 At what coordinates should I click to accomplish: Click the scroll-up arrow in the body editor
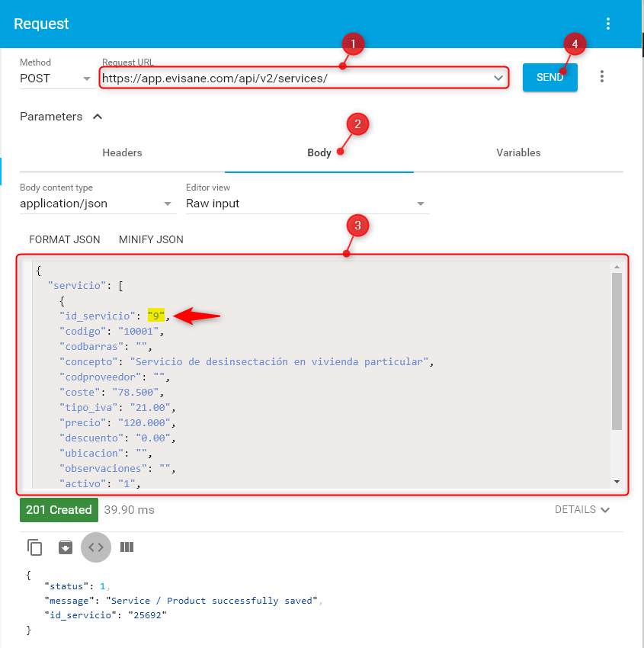617,266
